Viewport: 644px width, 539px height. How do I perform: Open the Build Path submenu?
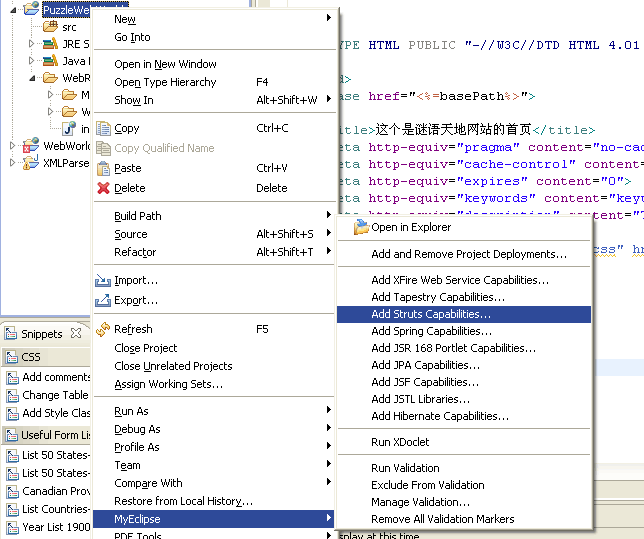(214, 216)
